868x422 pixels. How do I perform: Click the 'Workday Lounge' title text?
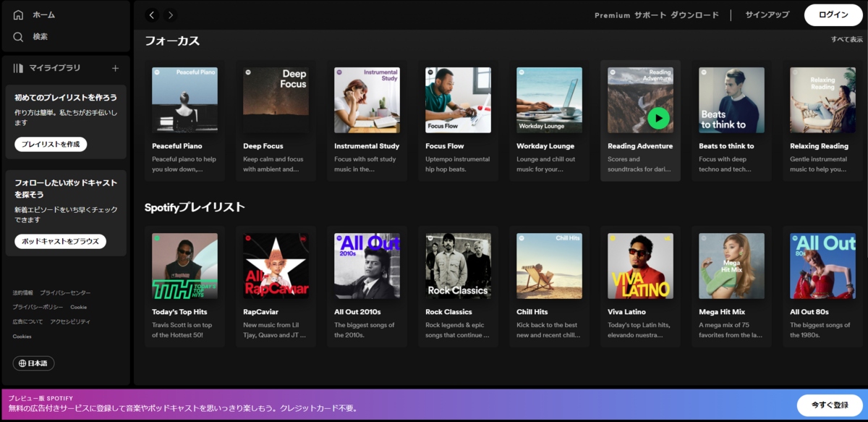[x=545, y=146]
